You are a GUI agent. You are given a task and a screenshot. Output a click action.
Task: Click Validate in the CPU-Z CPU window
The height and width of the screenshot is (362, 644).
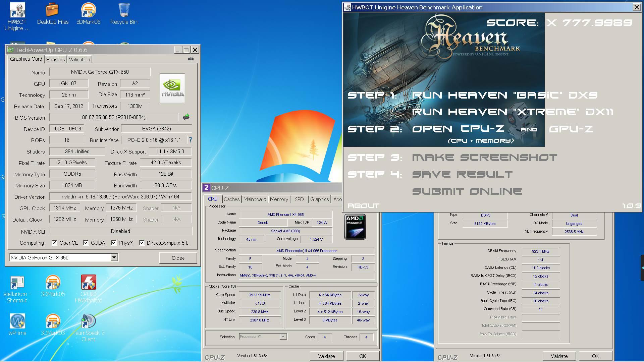(326, 356)
